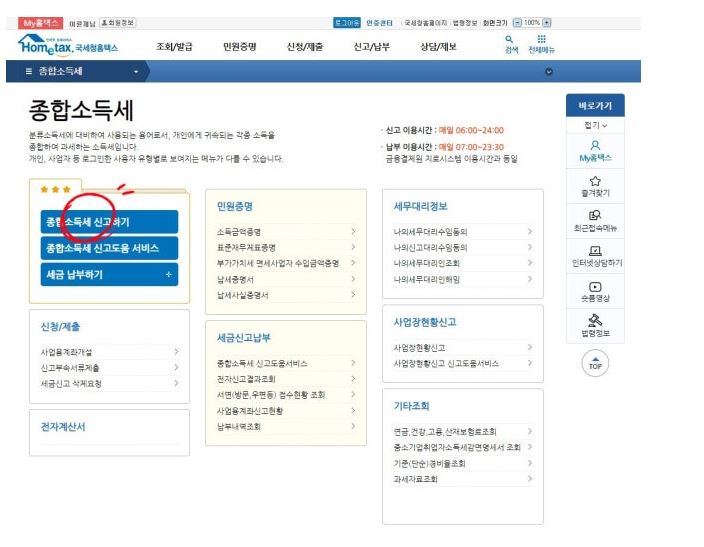
Task: Open 표준재무제표증명 link
Action: (x=246, y=247)
